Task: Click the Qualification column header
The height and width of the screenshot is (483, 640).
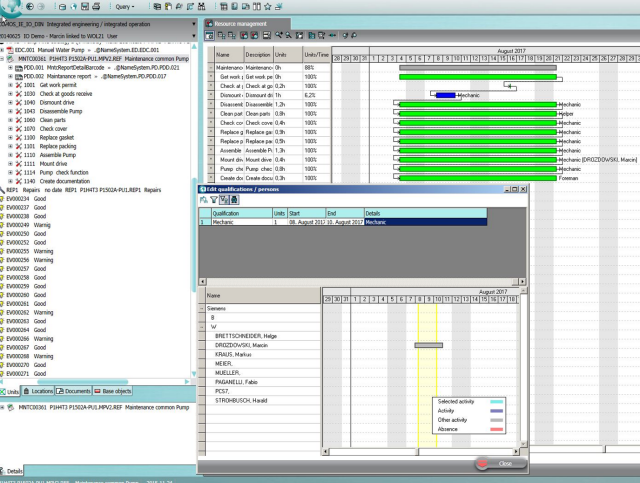Action: tap(242, 213)
